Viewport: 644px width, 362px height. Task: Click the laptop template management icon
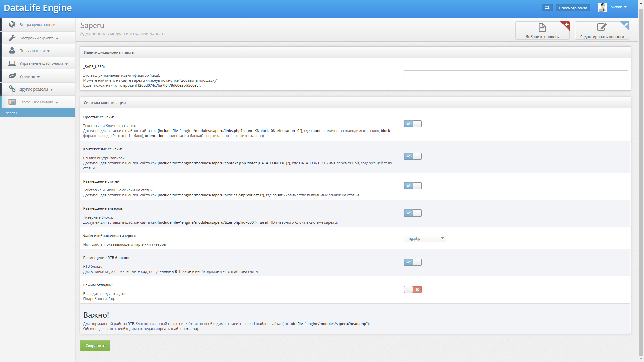(x=12, y=63)
